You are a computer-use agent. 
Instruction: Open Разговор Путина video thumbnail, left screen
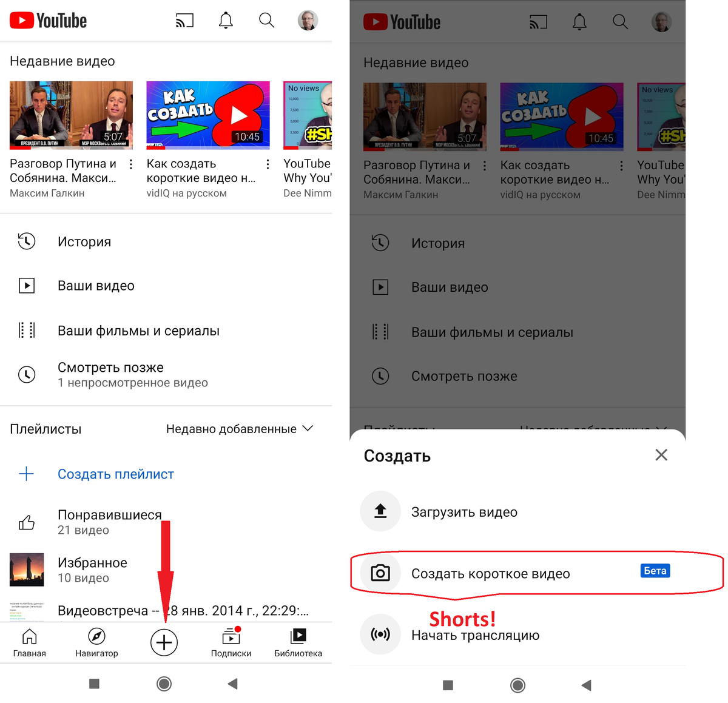pos(71,115)
